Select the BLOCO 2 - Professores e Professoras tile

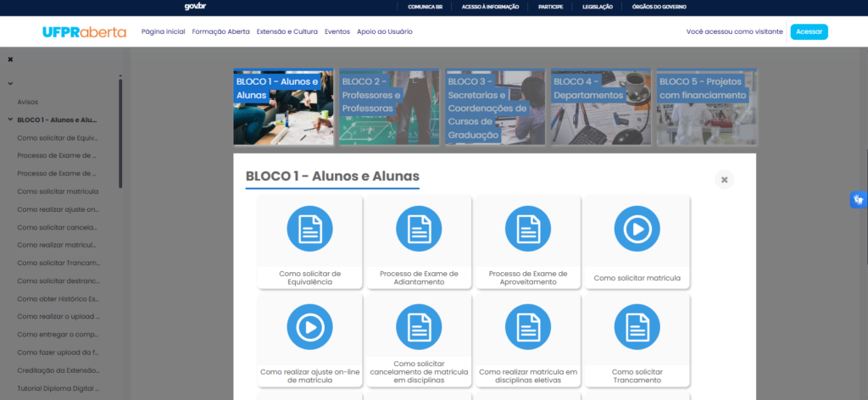click(x=389, y=107)
